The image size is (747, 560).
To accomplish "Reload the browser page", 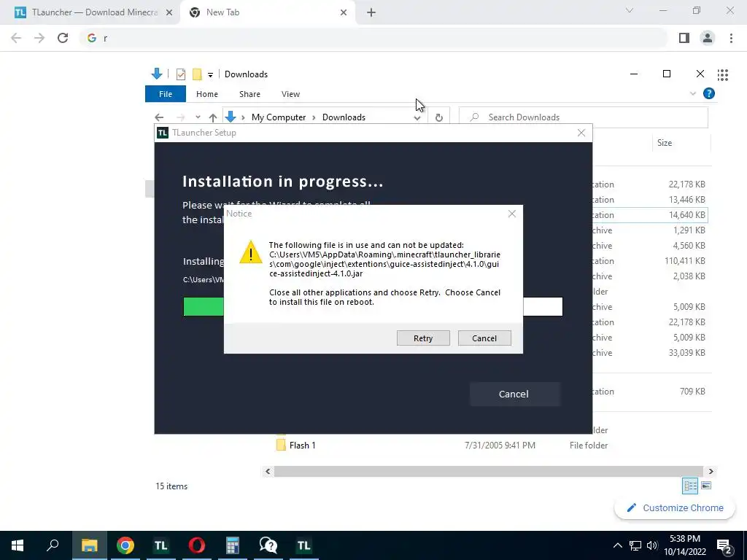I will tap(63, 38).
